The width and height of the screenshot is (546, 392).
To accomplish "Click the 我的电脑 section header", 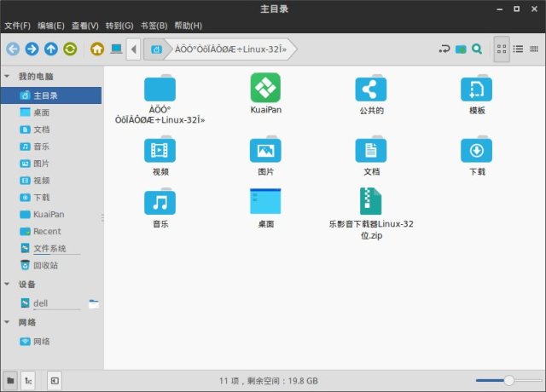I will click(x=36, y=76).
